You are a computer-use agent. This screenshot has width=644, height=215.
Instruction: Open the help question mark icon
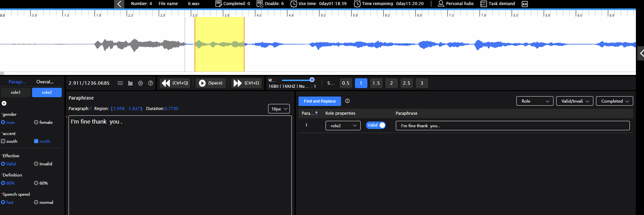click(151, 83)
